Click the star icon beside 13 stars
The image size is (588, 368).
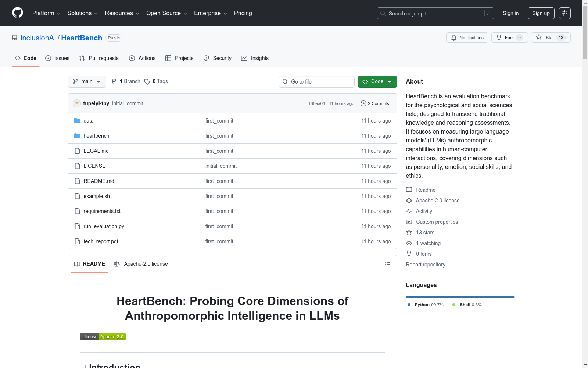coord(409,233)
